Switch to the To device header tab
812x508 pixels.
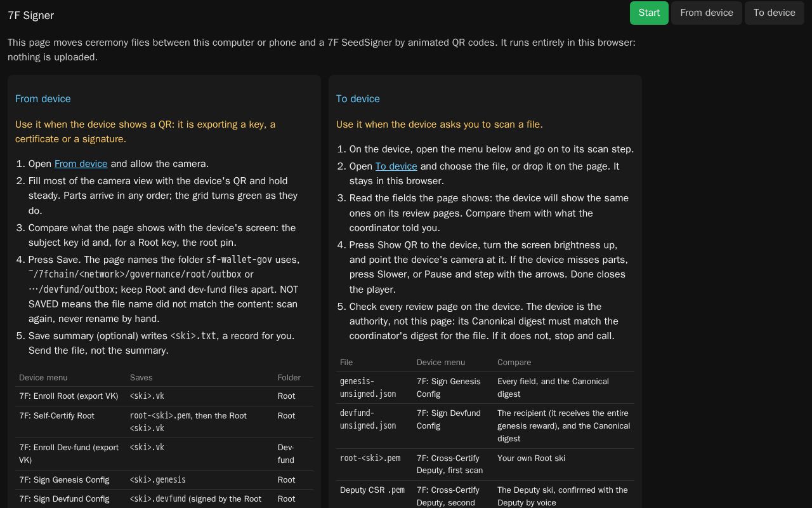775,13
